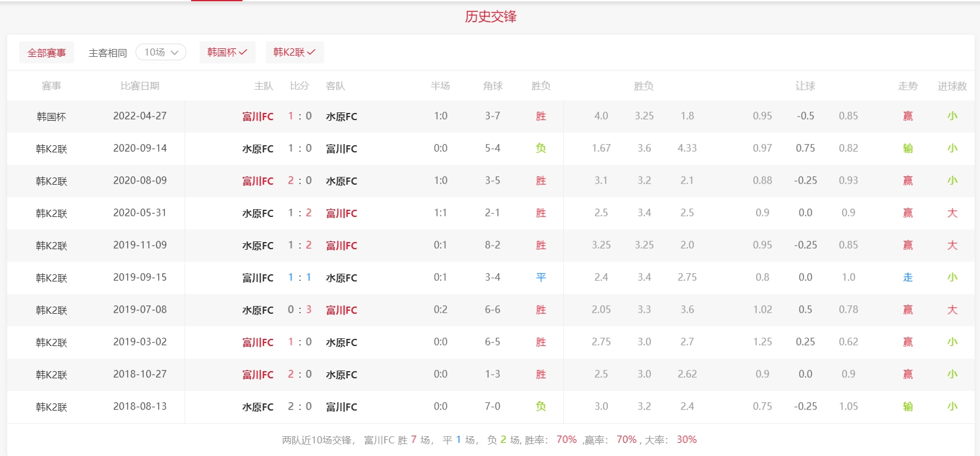Select the 全部赛事 filter button

tap(47, 53)
